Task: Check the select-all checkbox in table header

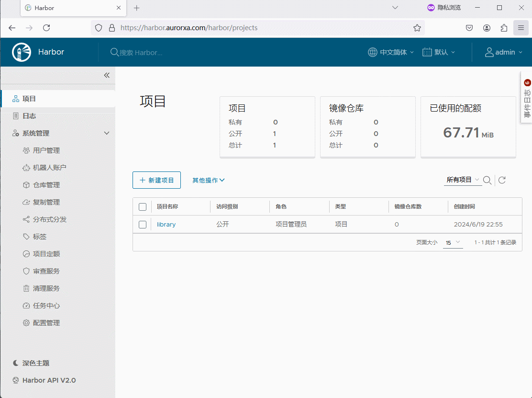Action: [143, 207]
